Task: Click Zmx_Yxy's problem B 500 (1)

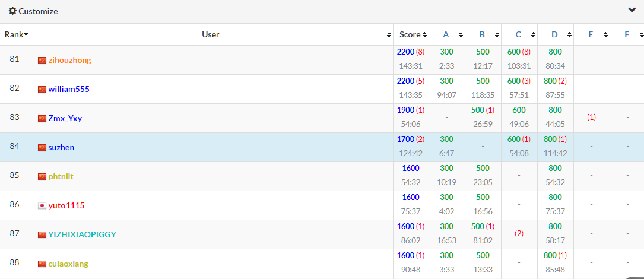Action: pyautogui.click(x=483, y=110)
